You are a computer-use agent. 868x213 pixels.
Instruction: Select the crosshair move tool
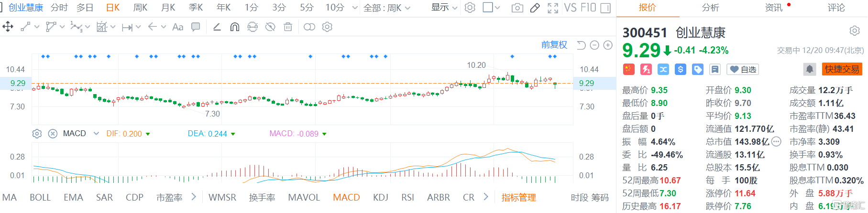[x=8, y=27]
